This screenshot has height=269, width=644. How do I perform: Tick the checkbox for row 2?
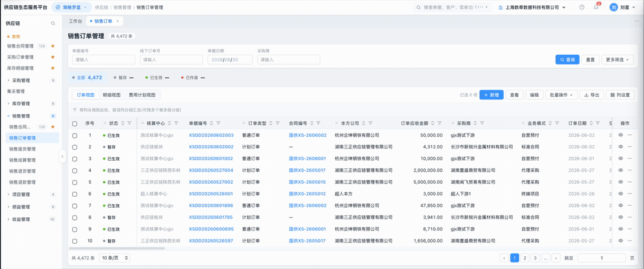75,147
